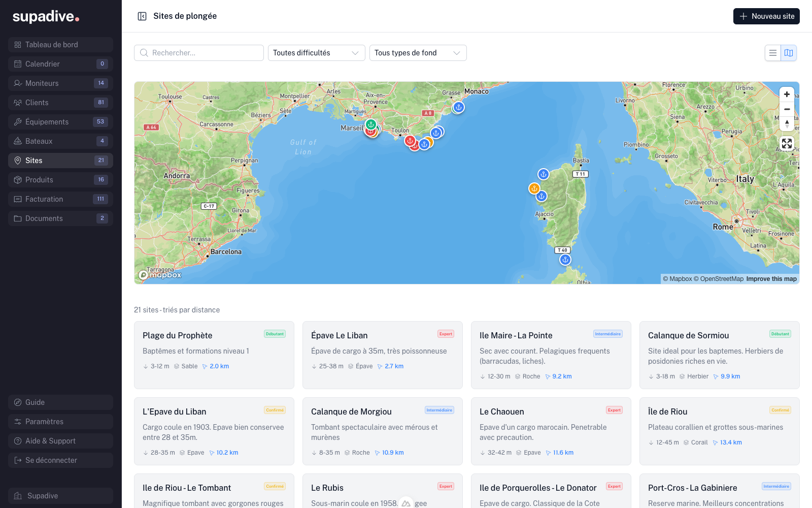The width and height of the screenshot is (812, 508).
Task: Reset map bearing with compass icon
Action: click(787, 123)
